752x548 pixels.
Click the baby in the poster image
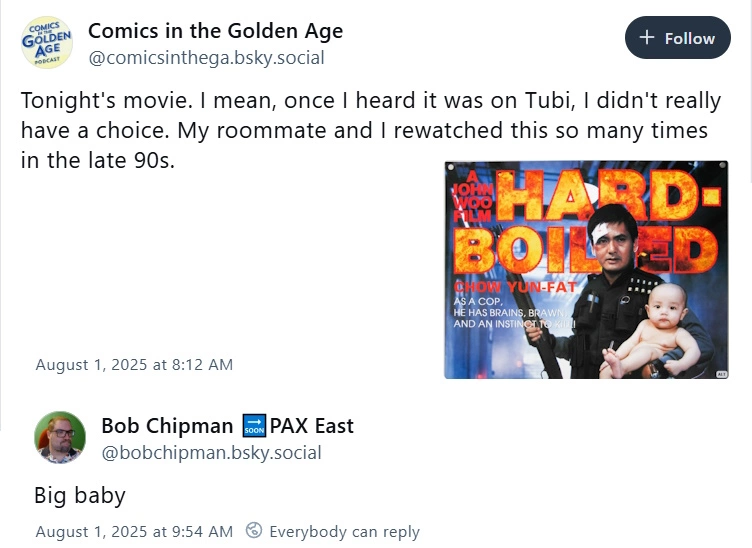coord(655,332)
